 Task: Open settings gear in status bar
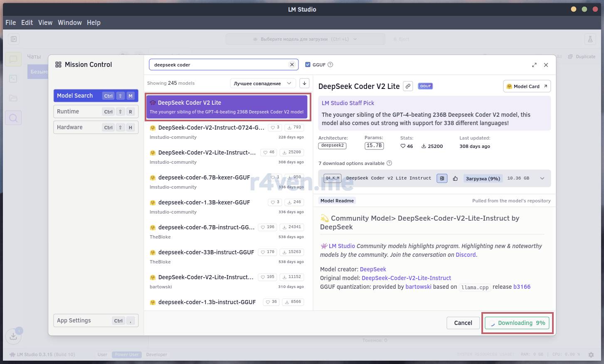(x=591, y=354)
